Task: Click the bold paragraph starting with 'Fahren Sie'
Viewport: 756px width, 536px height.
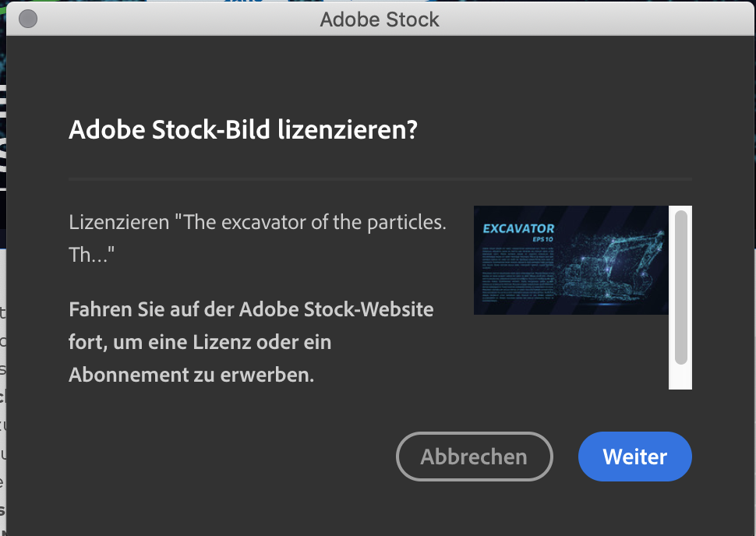Action: pyautogui.click(x=251, y=342)
